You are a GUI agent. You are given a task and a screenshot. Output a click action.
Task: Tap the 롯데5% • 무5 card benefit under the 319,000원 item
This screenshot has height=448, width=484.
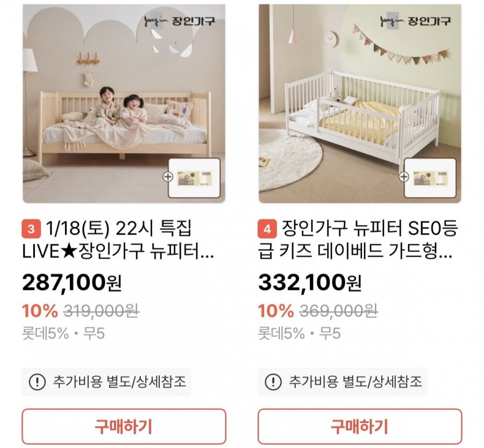63,334
